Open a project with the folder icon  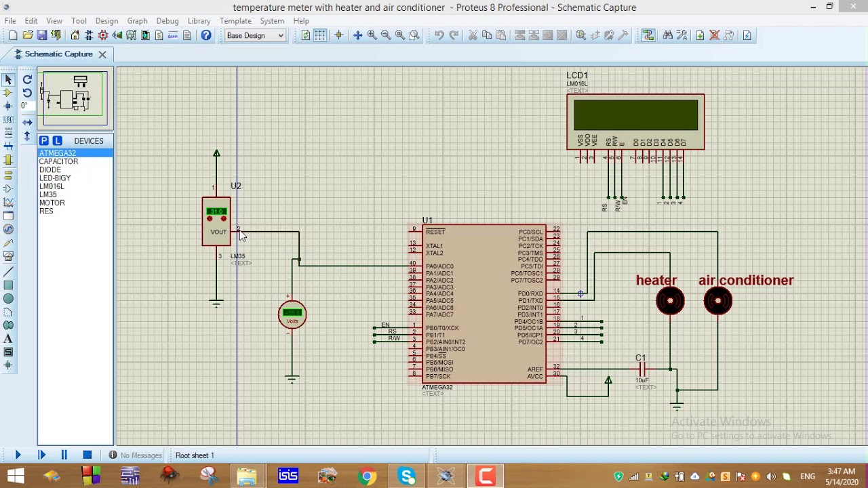(28, 35)
